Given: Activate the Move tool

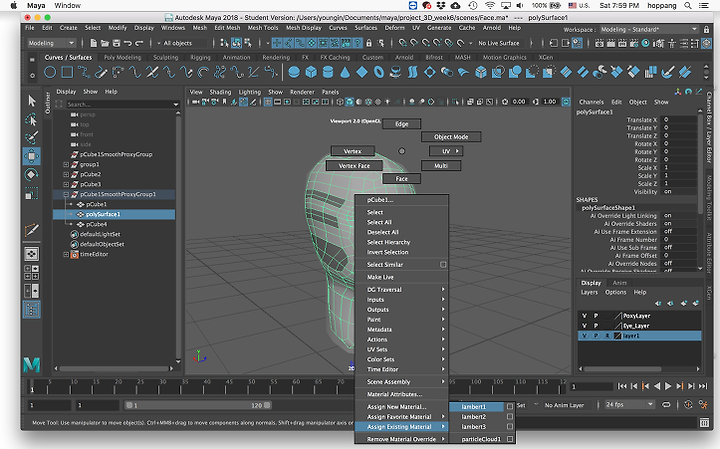Looking at the screenshot, I should [32, 156].
